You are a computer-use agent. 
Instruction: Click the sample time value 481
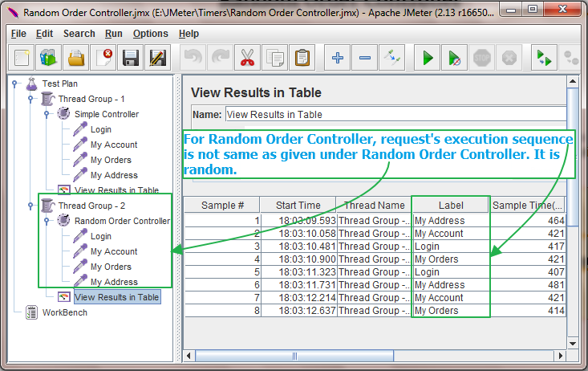(527, 284)
